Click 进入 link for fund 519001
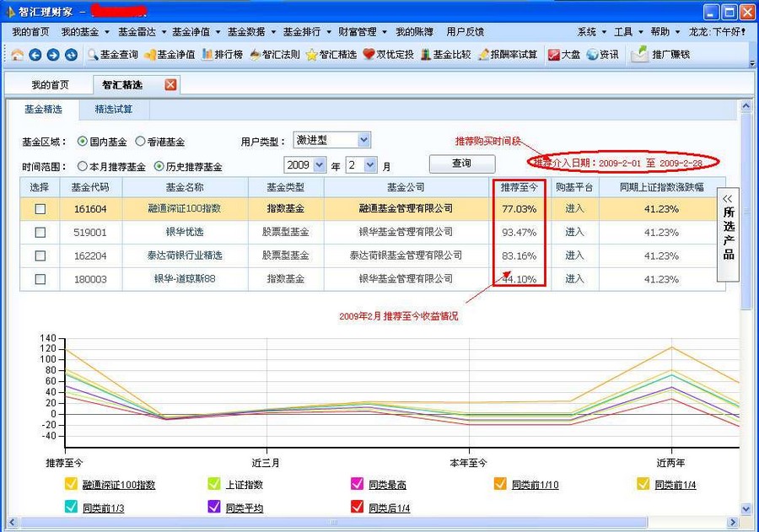759x532 pixels. coord(574,232)
